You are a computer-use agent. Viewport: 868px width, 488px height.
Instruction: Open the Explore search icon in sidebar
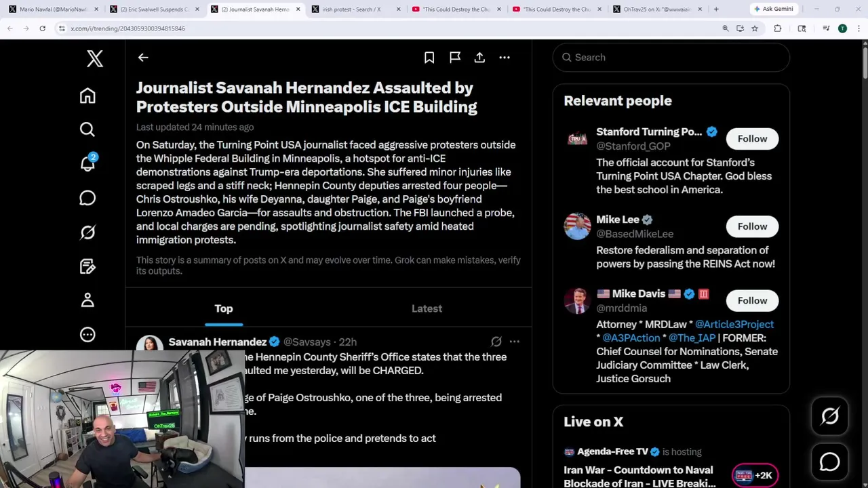pyautogui.click(x=87, y=129)
